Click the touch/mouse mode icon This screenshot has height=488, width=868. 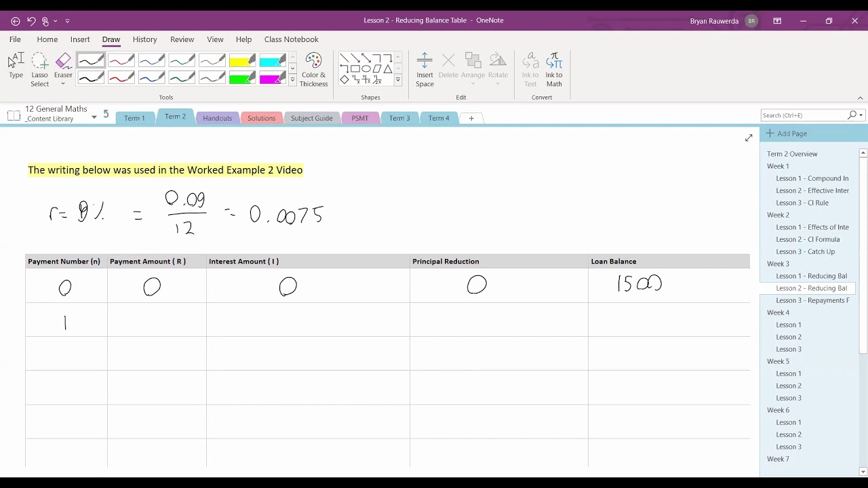[46, 21]
